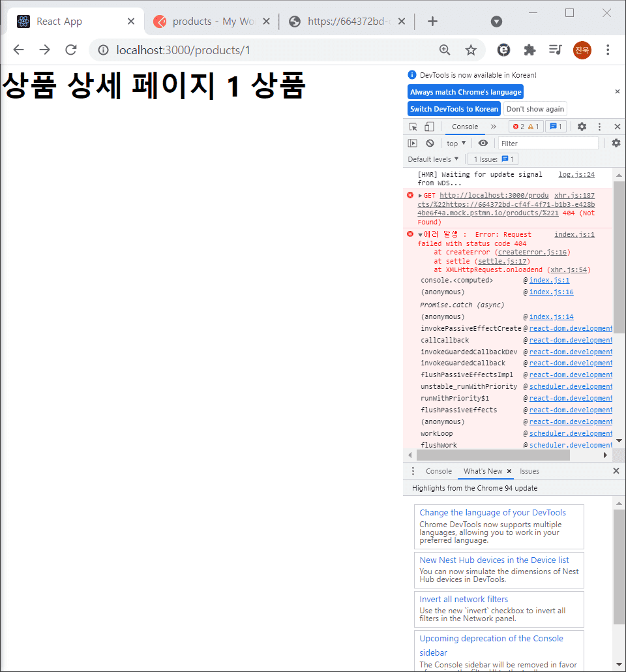Open the Default levels dropdown
This screenshot has width=626, height=672.
pos(433,159)
